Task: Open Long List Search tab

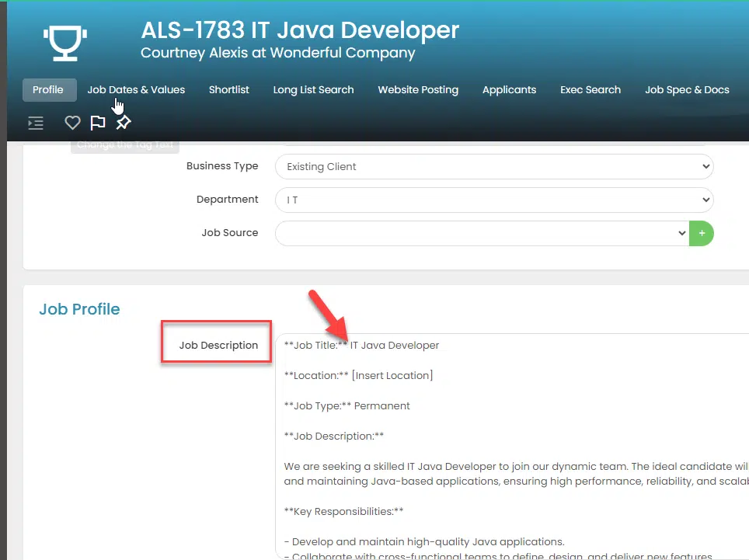Action: [x=313, y=90]
